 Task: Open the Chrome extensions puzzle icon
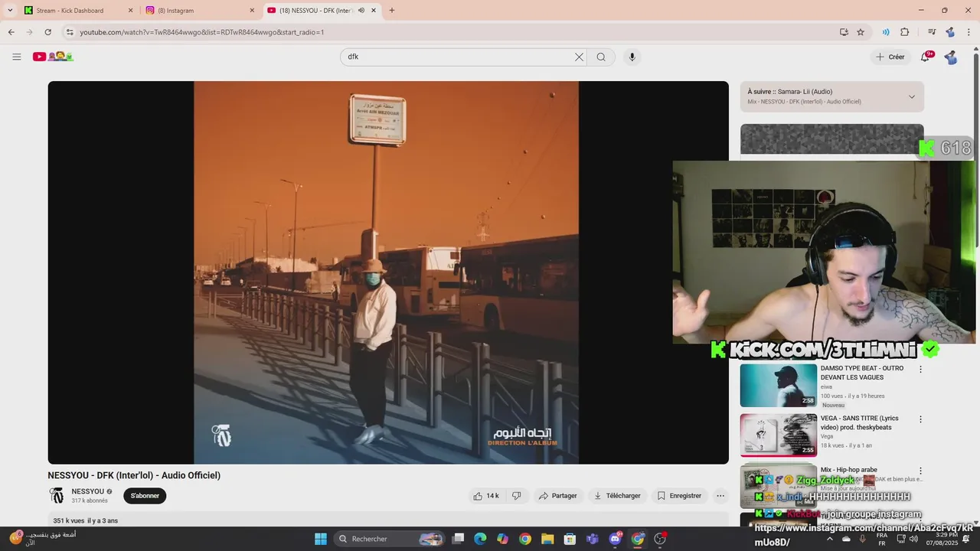pos(905,32)
